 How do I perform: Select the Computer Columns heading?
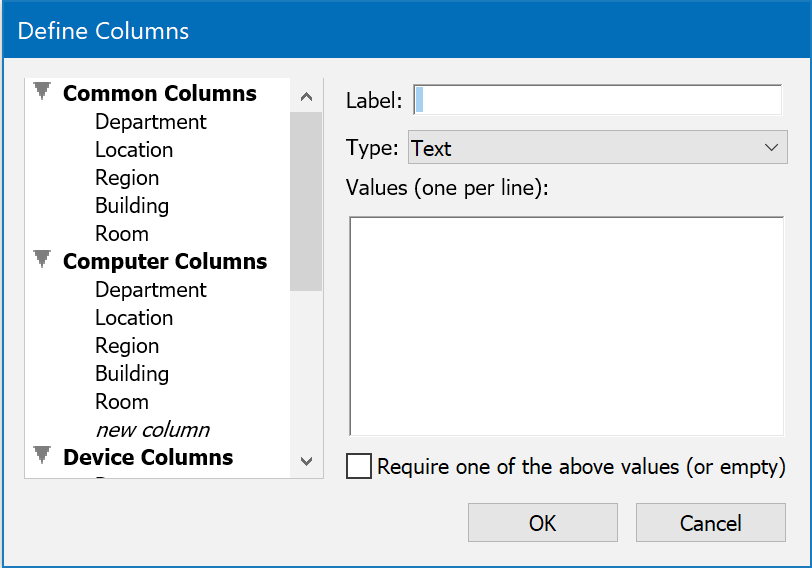tap(165, 261)
